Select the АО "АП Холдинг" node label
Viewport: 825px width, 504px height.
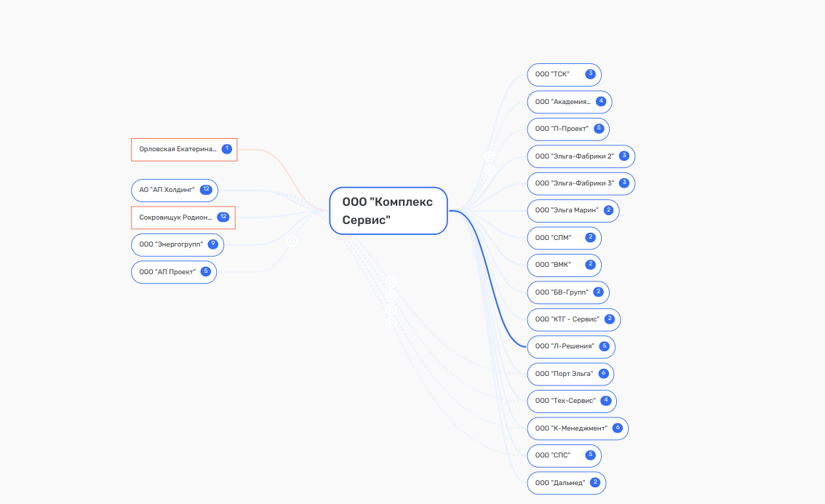click(x=167, y=190)
